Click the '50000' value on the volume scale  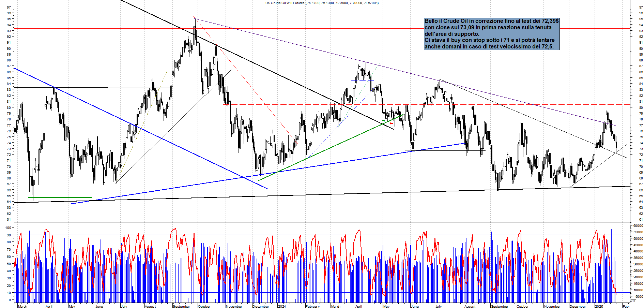point(638,239)
